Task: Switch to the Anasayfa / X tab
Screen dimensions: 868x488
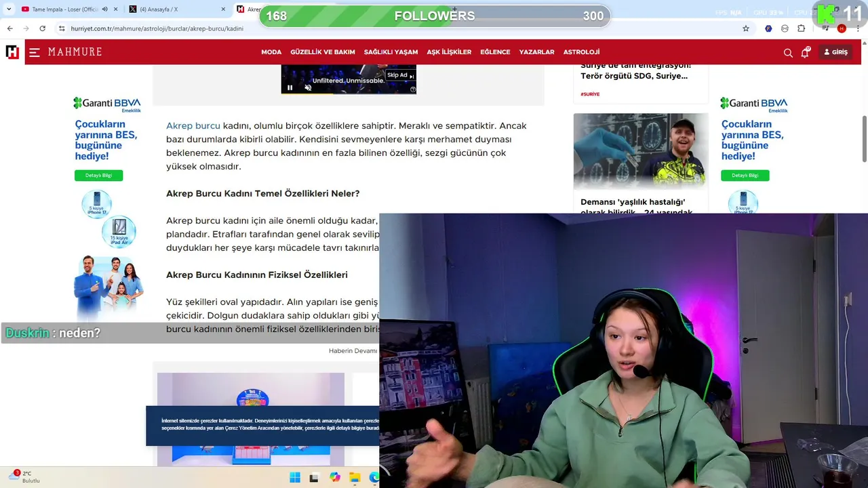Action: point(178,9)
